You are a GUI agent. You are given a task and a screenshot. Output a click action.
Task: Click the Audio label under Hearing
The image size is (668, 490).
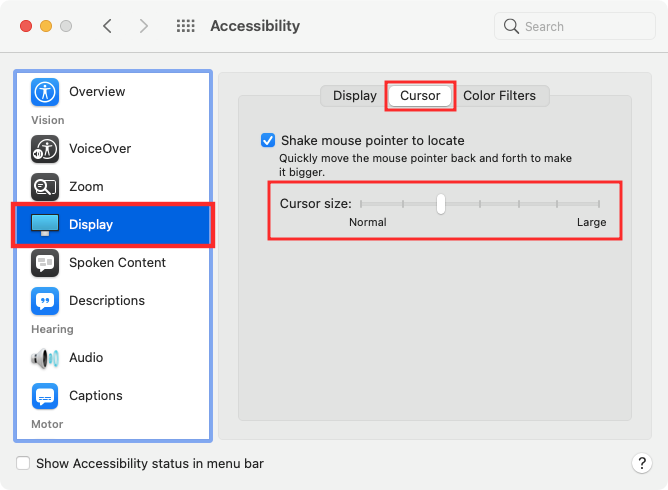86,358
